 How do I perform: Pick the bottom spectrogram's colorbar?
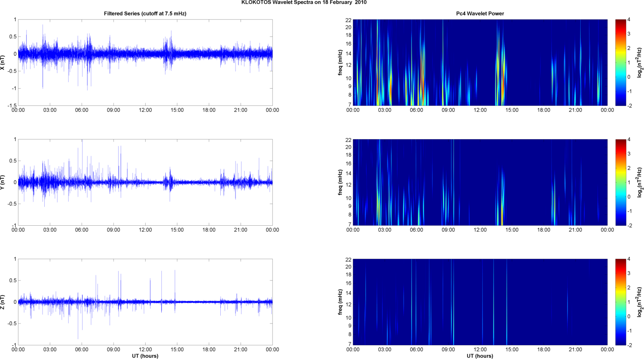[620, 302]
